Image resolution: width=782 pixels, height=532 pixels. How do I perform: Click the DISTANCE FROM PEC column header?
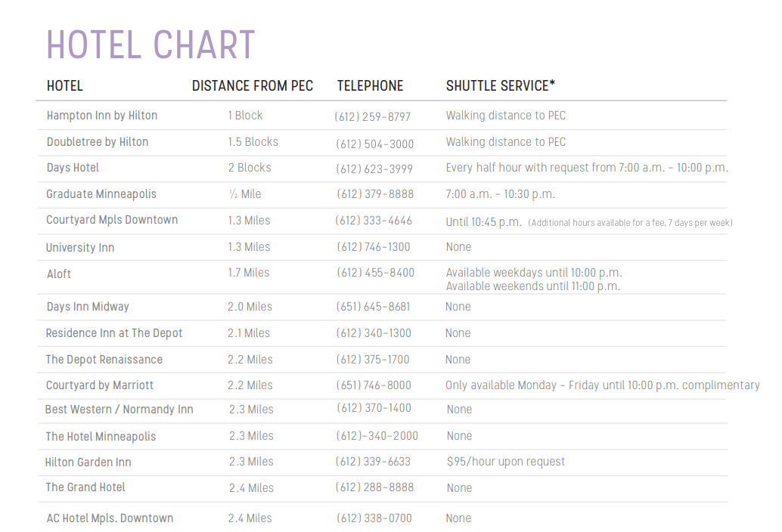[x=253, y=85]
